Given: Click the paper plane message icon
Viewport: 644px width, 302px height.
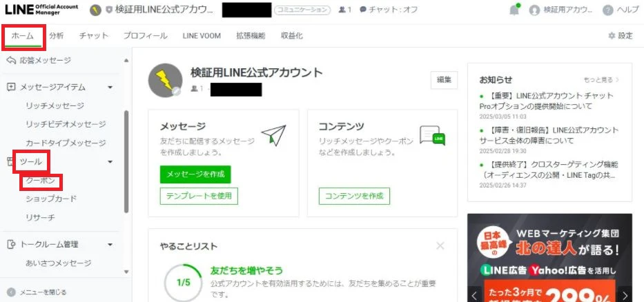Looking at the screenshot, I should point(273,135).
